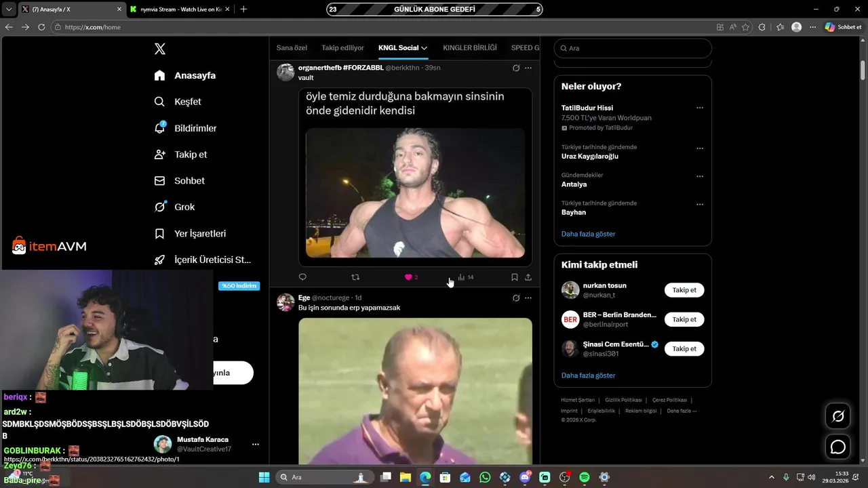Go back in the browser
This screenshot has width=868, height=488.
tap(9, 27)
